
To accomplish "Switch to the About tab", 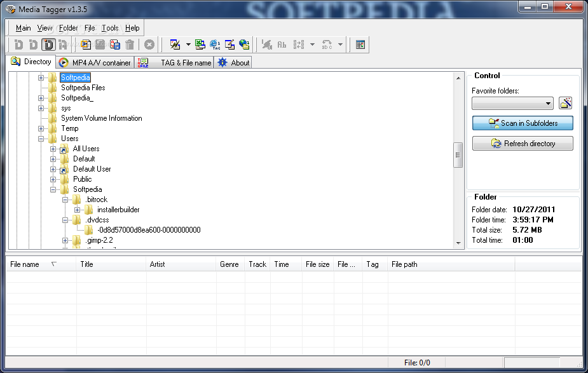I will click(x=233, y=63).
